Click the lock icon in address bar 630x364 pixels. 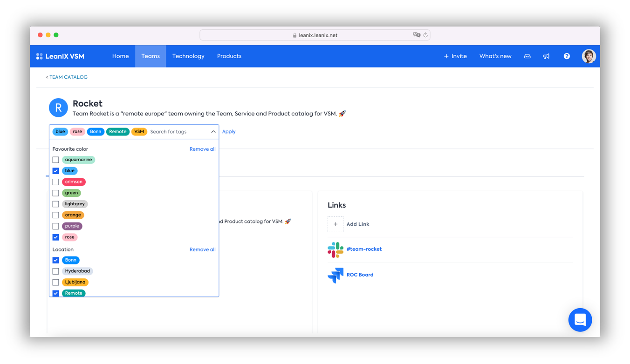click(294, 35)
